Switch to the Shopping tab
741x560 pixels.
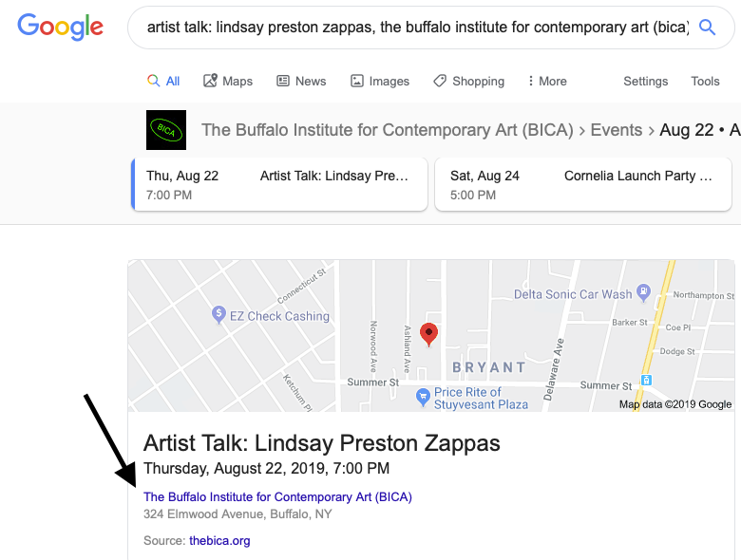point(468,82)
